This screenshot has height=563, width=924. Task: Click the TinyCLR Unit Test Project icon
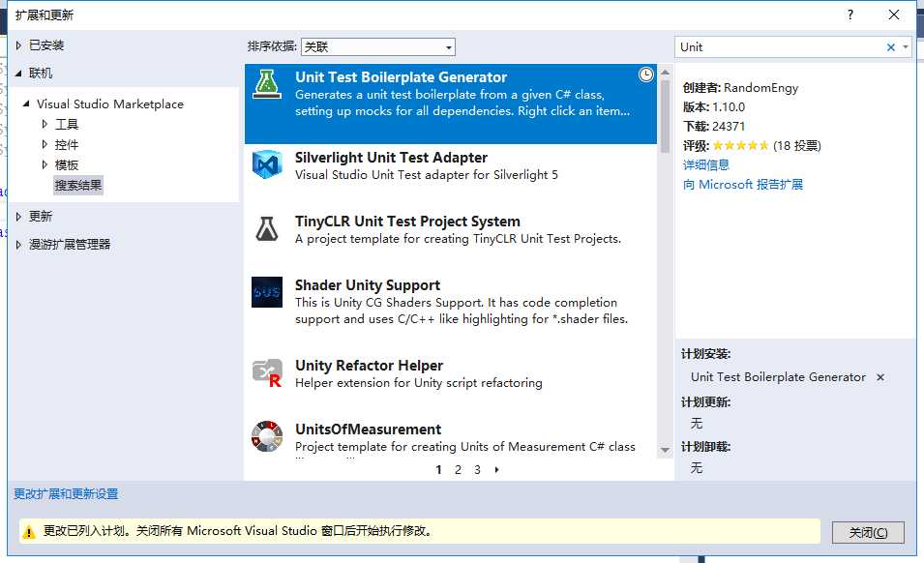click(267, 228)
